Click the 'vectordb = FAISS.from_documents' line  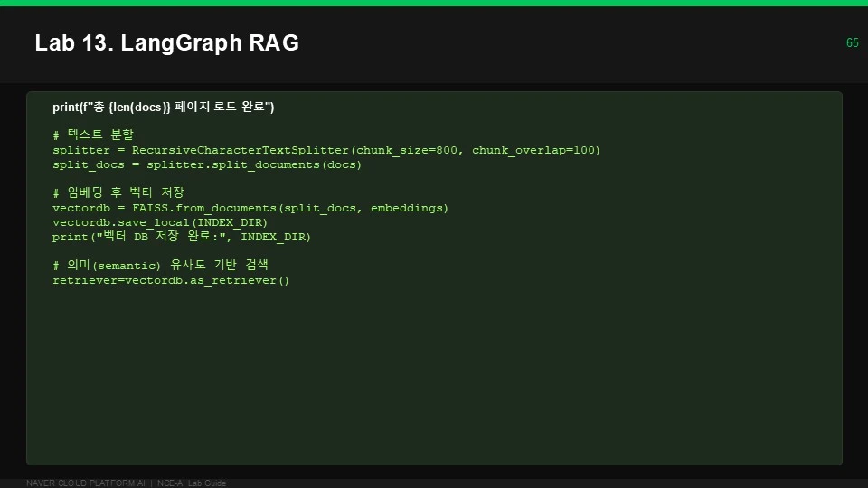pos(250,208)
